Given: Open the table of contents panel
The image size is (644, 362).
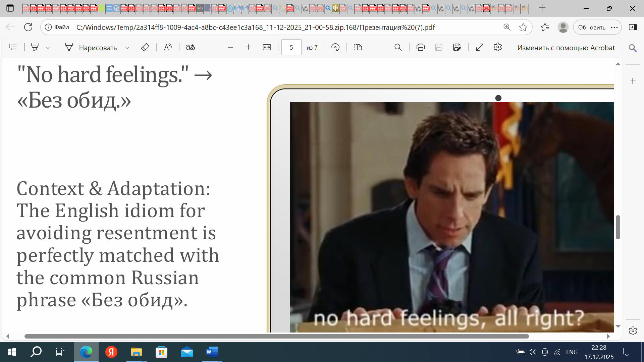Looking at the screenshot, I should (x=13, y=47).
